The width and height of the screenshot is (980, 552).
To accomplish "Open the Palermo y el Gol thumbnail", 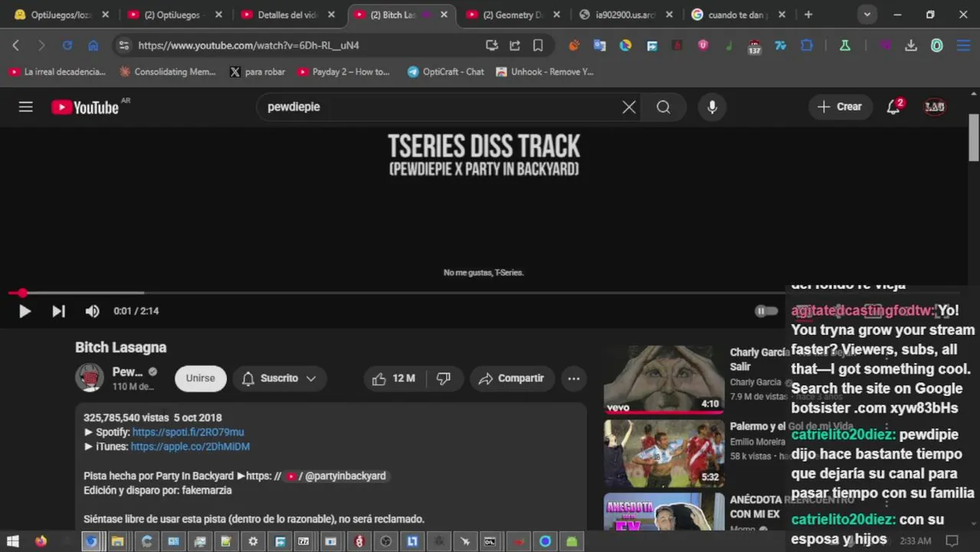I will coord(664,453).
